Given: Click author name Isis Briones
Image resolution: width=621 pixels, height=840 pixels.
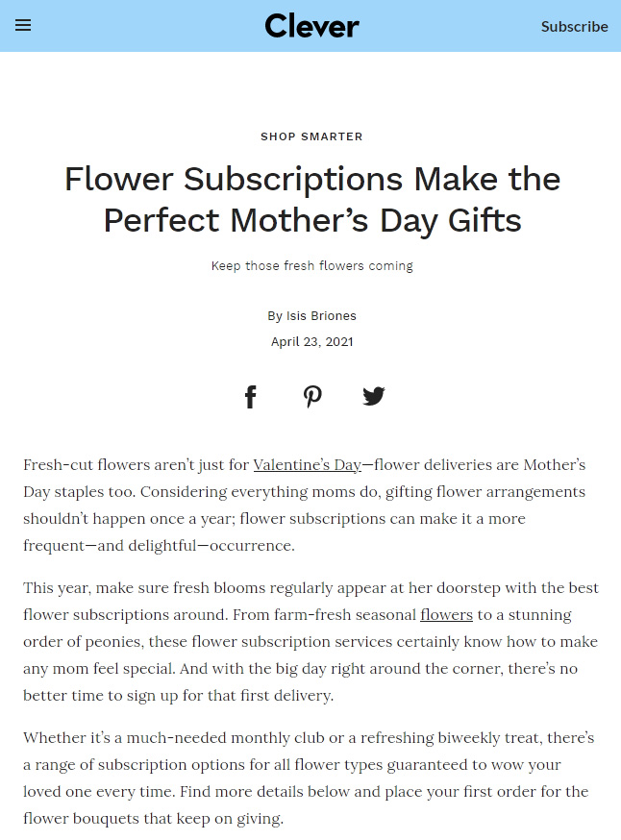Looking at the screenshot, I should click(x=321, y=316).
